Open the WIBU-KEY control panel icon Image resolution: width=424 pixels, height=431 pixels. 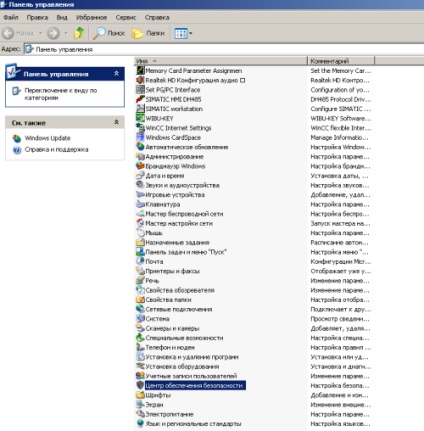click(x=140, y=118)
